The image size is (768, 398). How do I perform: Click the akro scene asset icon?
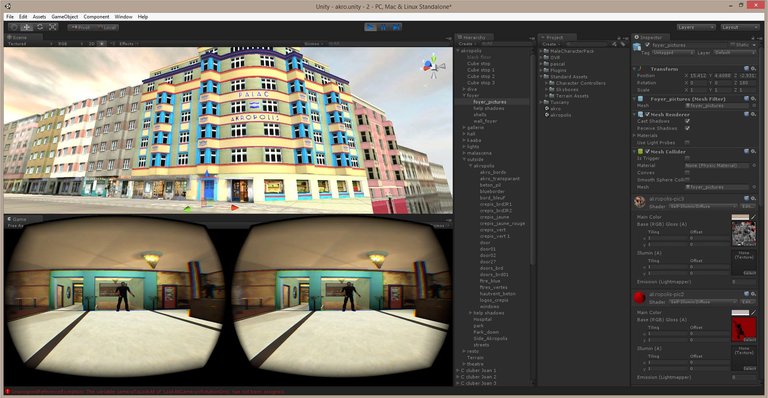coord(547,108)
